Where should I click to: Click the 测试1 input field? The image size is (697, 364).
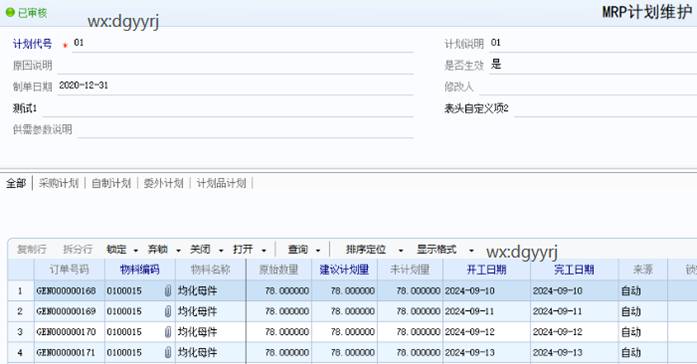[228, 108]
